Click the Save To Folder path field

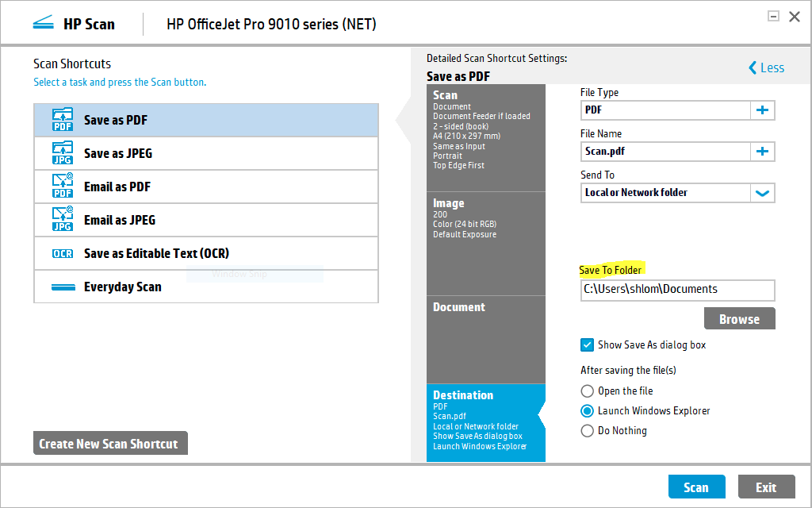(677, 291)
